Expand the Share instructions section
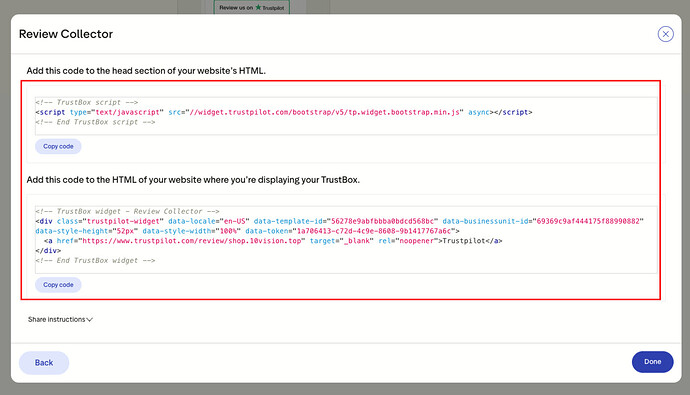The image size is (690, 395). (x=60, y=319)
